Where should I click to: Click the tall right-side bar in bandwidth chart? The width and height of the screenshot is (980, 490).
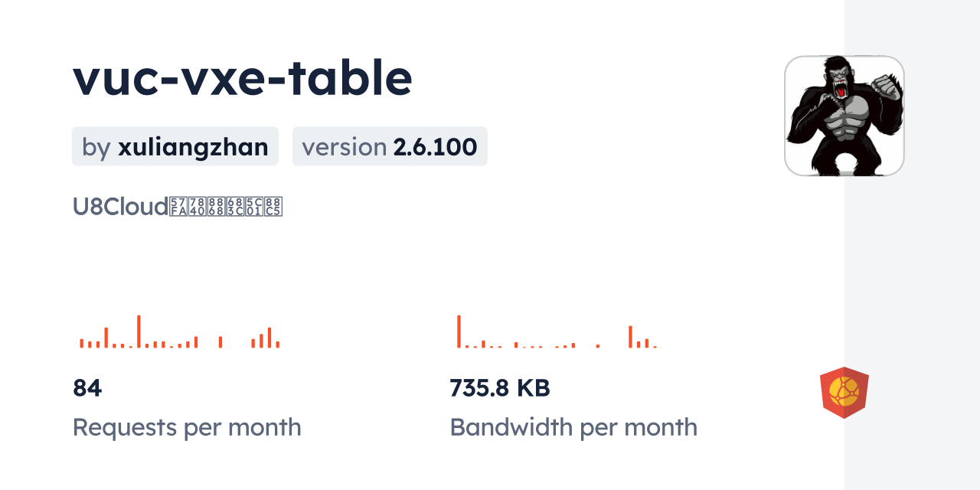click(630, 337)
